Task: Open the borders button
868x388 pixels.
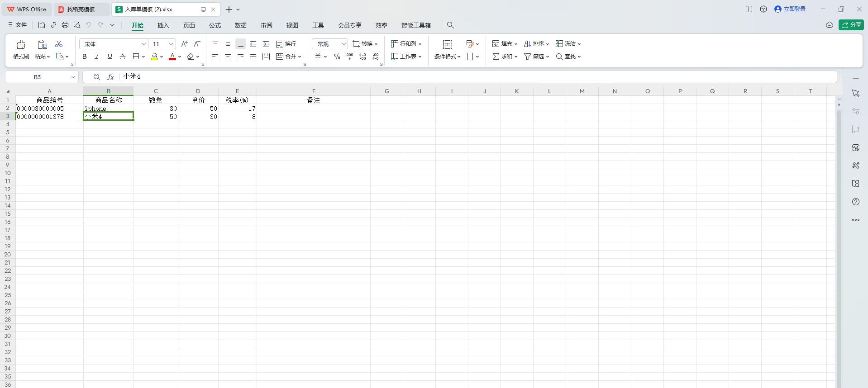Action: click(x=136, y=57)
